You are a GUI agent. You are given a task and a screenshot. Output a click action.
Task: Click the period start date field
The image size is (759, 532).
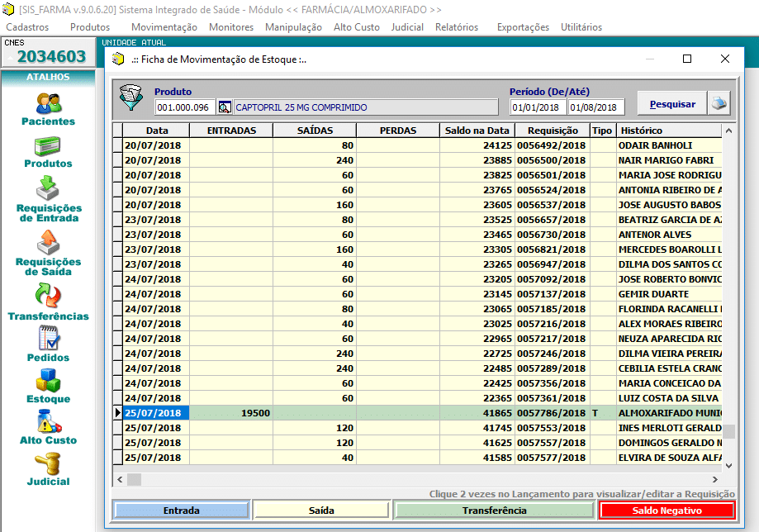coord(537,107)
